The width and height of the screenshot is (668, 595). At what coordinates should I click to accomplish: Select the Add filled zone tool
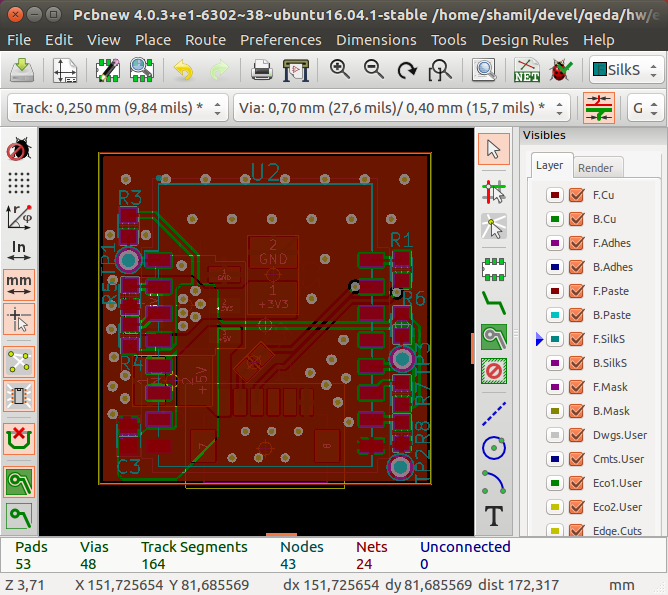494,337
